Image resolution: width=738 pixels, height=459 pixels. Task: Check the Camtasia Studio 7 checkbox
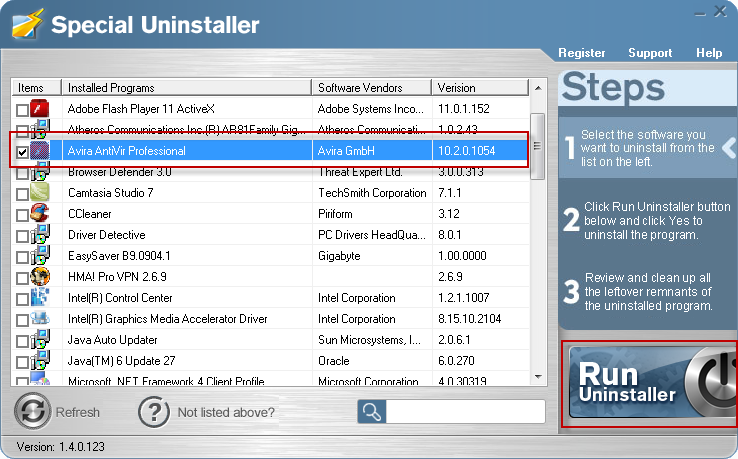pos(22,194)
